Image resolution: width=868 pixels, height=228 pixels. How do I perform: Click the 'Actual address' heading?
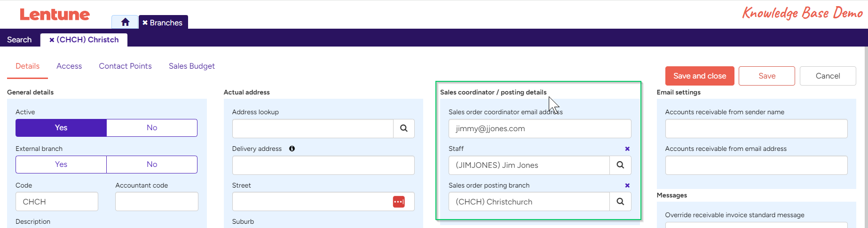pyautogui.click(x=246, y=92)
